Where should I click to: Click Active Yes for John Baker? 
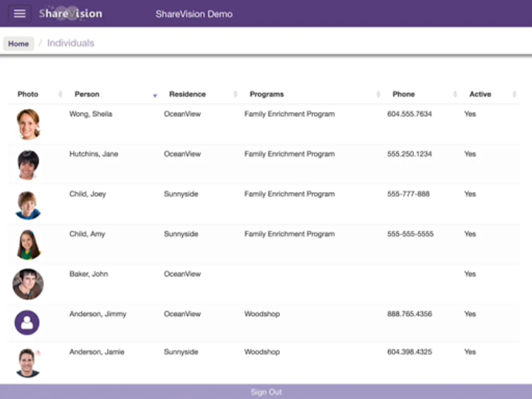click(470, 274)
